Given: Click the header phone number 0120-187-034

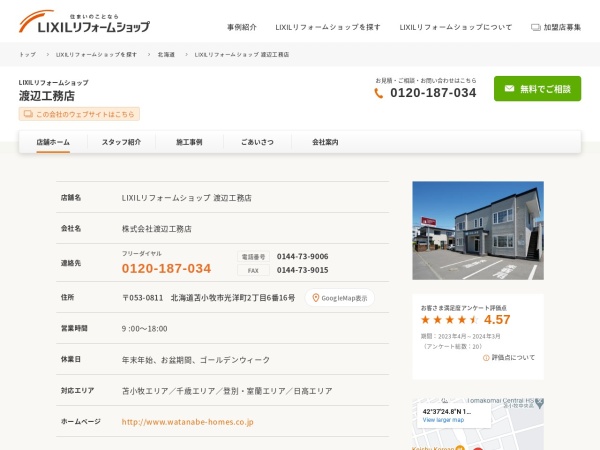Looking at the screenshot, I should click(433, 93).
